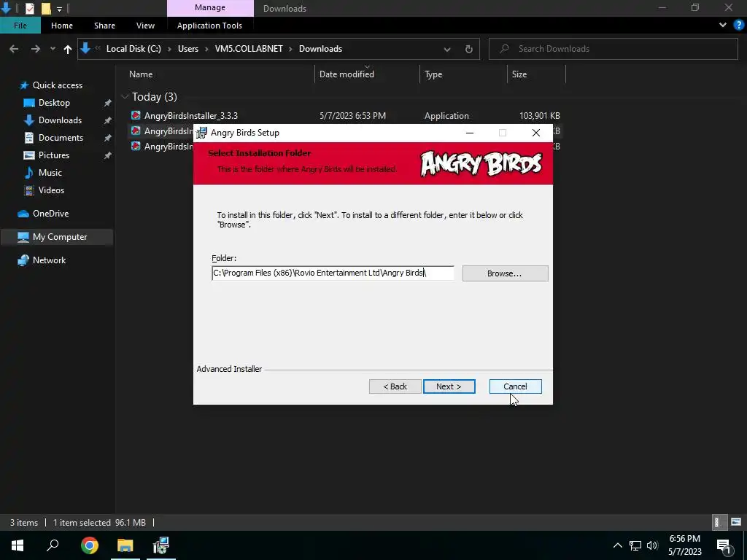Open Customize Quick Access Toolbar dropdown
The height and width of the screenshot is (560, 747).
pyautogui.click(x=59, y=9)
